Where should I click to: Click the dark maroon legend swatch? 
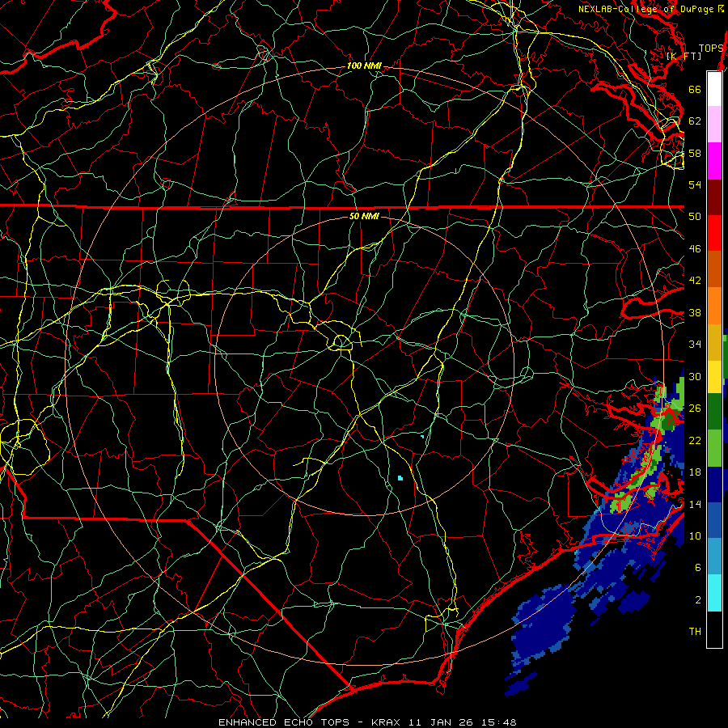(714, 197)
